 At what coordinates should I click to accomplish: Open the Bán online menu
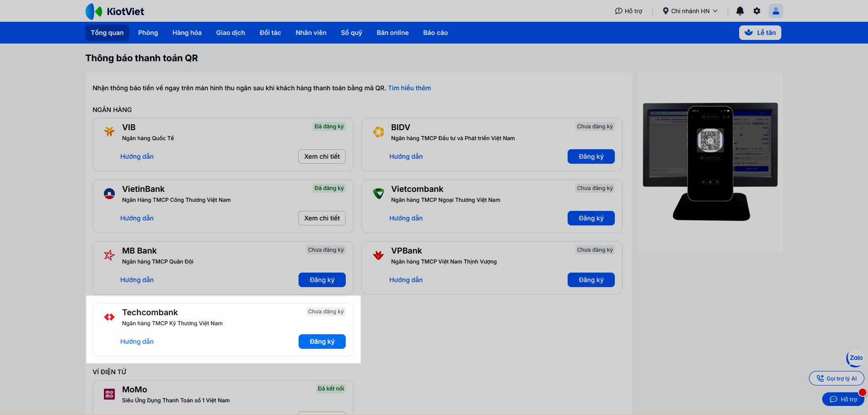click(x=392, y=33)
